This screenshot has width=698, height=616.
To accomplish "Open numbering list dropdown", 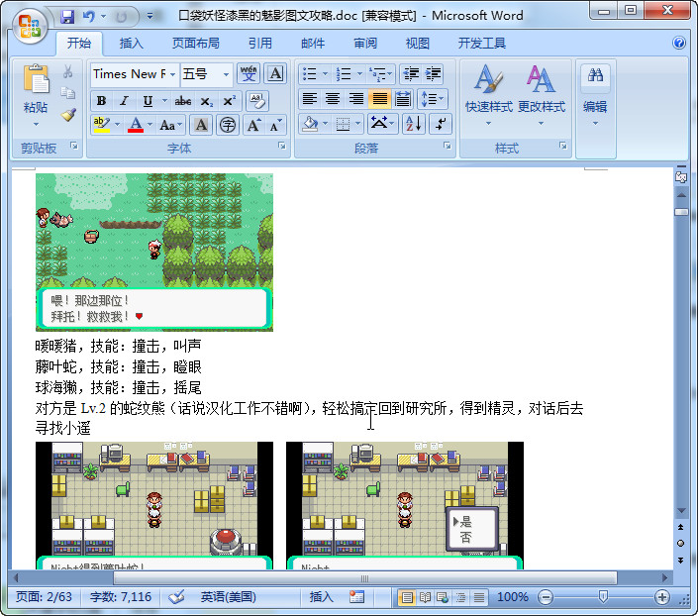I will pos(359,73).
